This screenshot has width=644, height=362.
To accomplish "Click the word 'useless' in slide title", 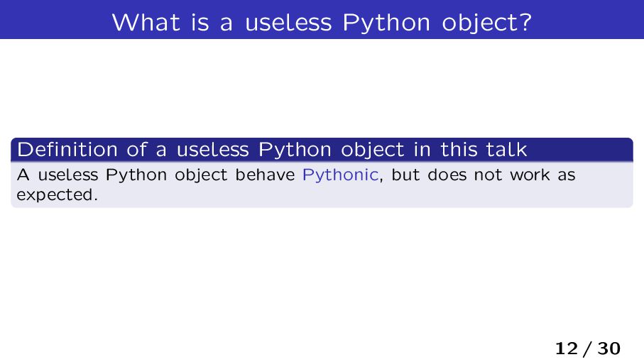I will [x=288, y=23].
